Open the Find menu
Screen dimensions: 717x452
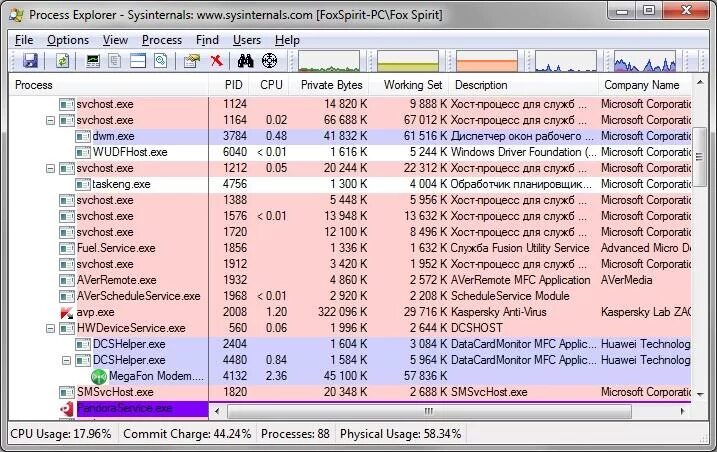point(207,40)
